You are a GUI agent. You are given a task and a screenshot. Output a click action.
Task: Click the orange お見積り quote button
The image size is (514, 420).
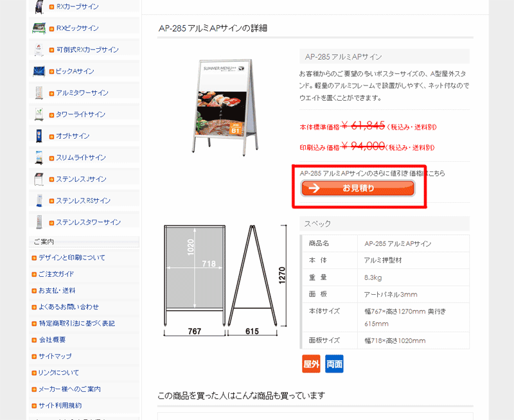tap(358, 188)
